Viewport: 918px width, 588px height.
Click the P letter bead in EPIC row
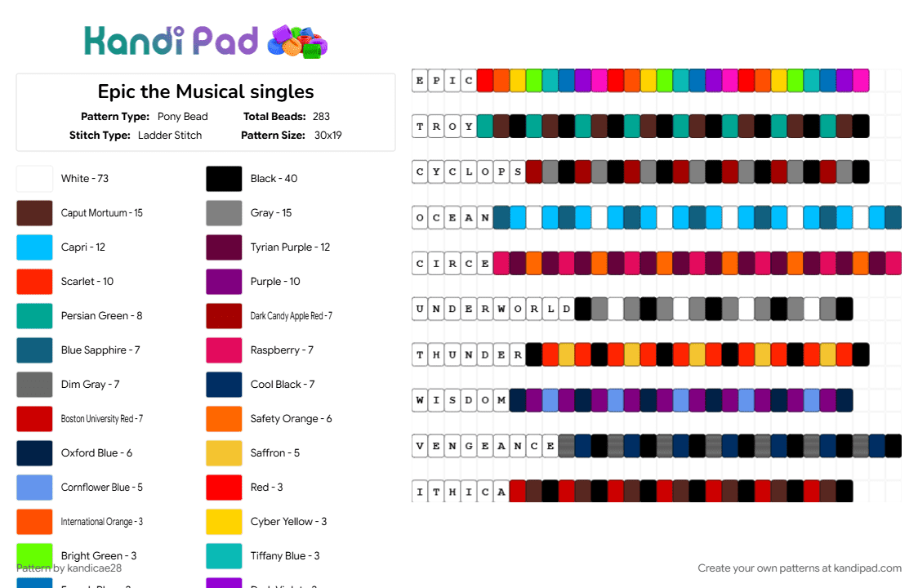(436, 81)
